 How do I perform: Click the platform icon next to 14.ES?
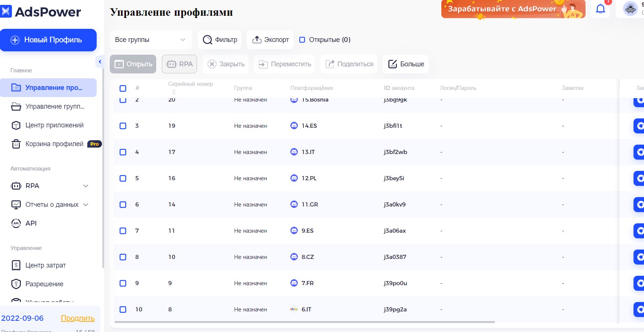click(x=294, y=126)
